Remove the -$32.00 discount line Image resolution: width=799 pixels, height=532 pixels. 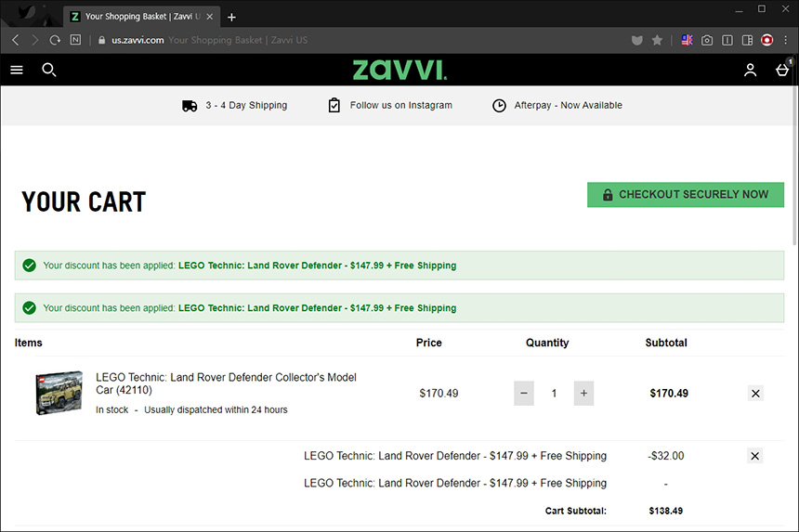click(x=755, y=456)
